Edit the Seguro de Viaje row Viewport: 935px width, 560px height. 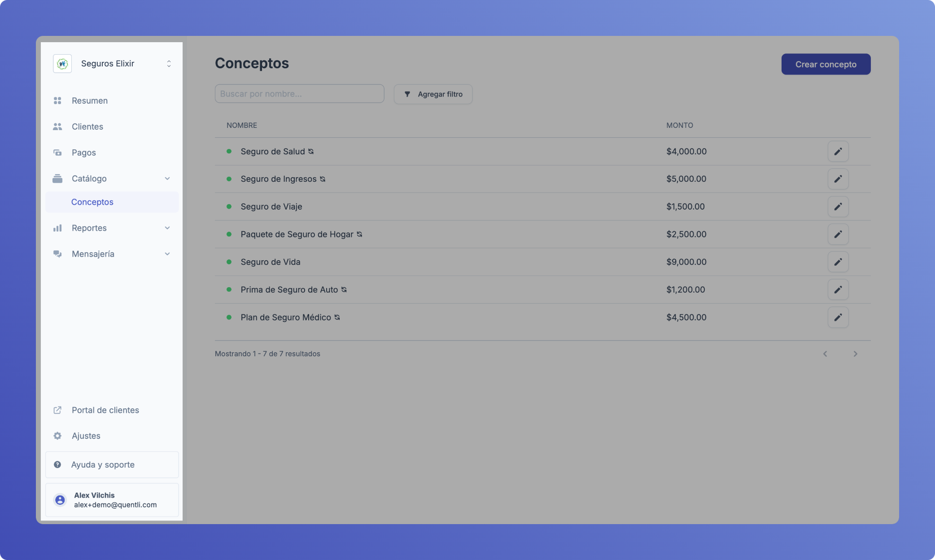(x=838, y=207)
